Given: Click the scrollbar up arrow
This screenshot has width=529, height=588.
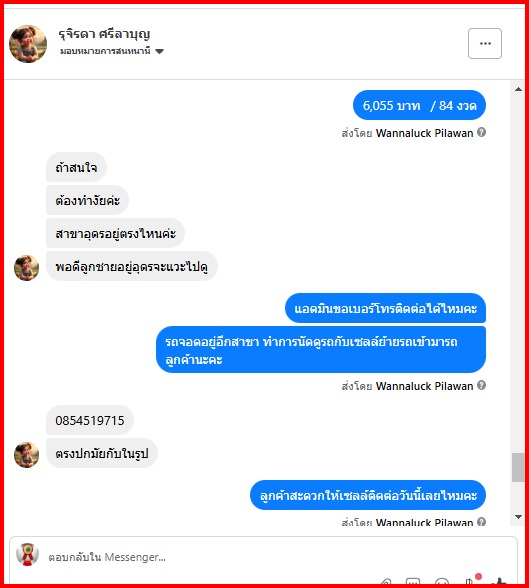Looking at the screenshot, I should (518, 89).
